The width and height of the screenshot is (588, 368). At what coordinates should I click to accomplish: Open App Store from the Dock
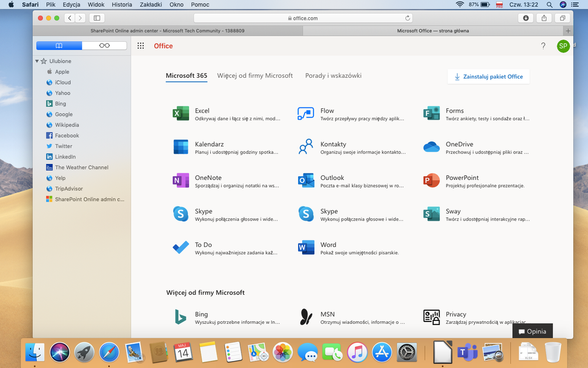coord(382,353)
